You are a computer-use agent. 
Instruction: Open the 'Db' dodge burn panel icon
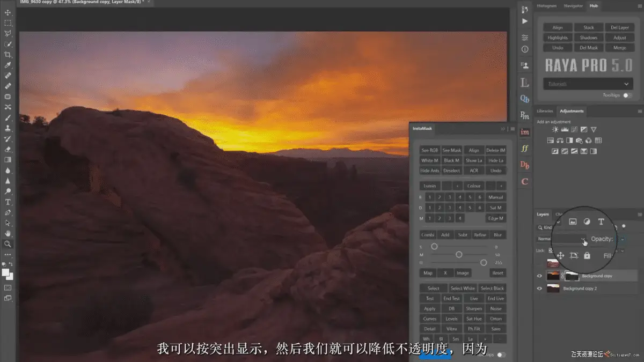tap(525, 165)
